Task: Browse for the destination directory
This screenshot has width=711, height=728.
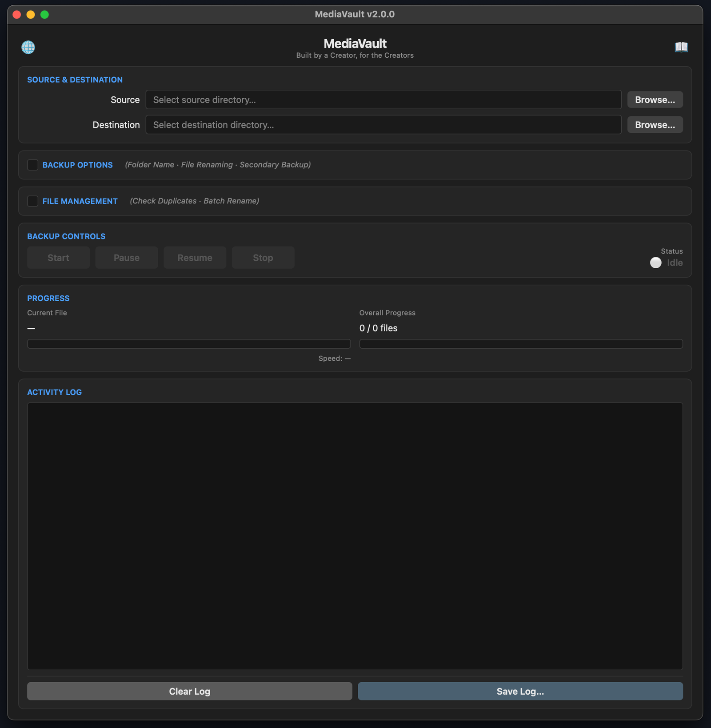Action: point(655,125)
